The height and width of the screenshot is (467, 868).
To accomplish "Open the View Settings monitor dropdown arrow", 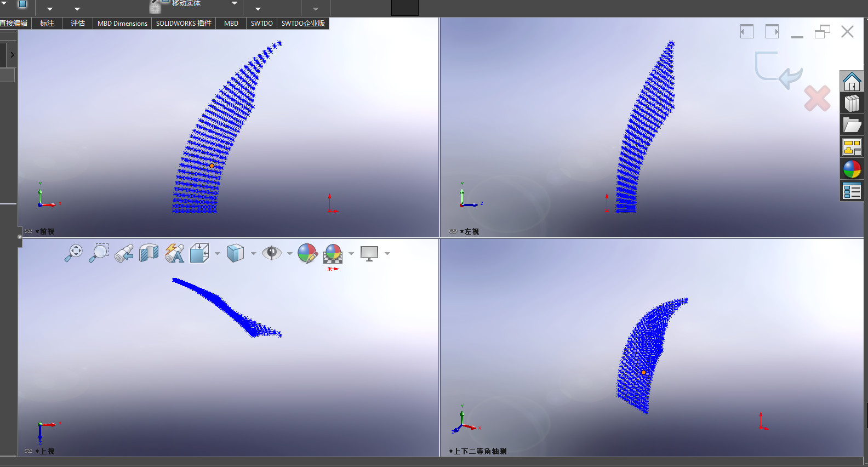I will point(387,253).
